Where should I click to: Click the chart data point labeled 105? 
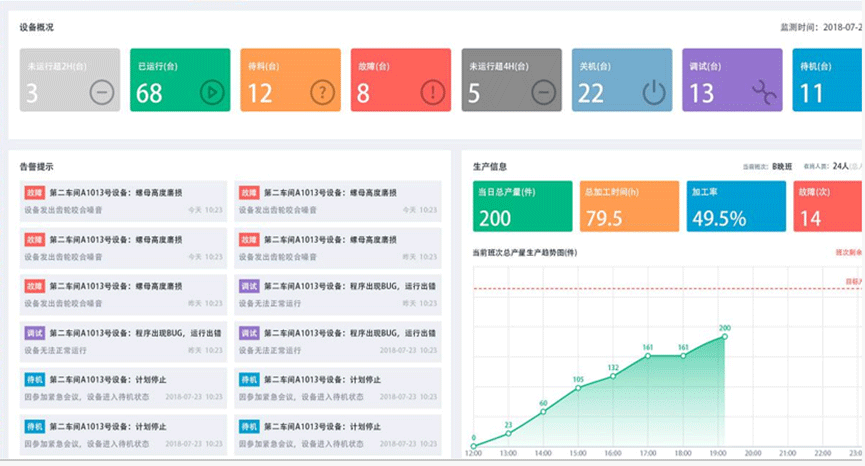(578, 388)
